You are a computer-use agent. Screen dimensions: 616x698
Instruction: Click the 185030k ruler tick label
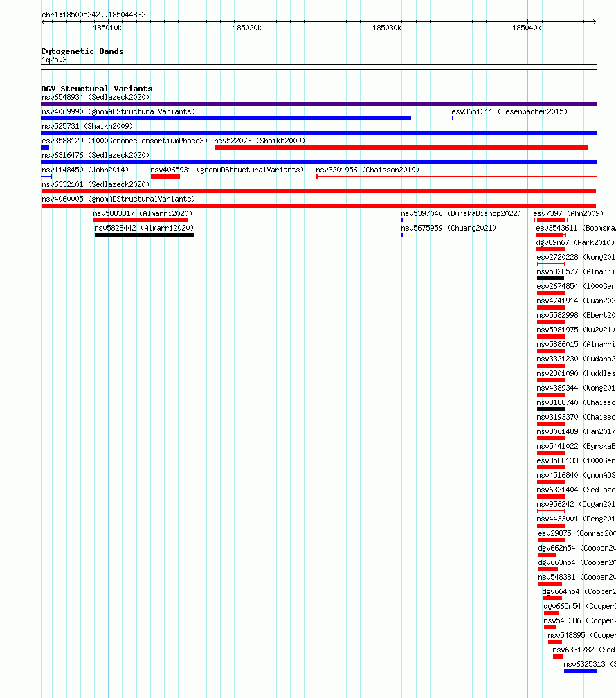[387, 28]
